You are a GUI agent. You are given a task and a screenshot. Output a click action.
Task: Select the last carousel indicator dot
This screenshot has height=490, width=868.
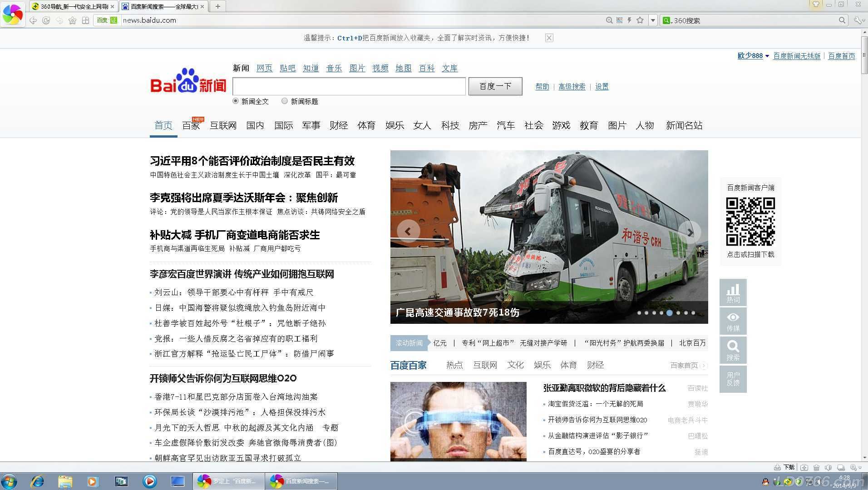[693, 312]
